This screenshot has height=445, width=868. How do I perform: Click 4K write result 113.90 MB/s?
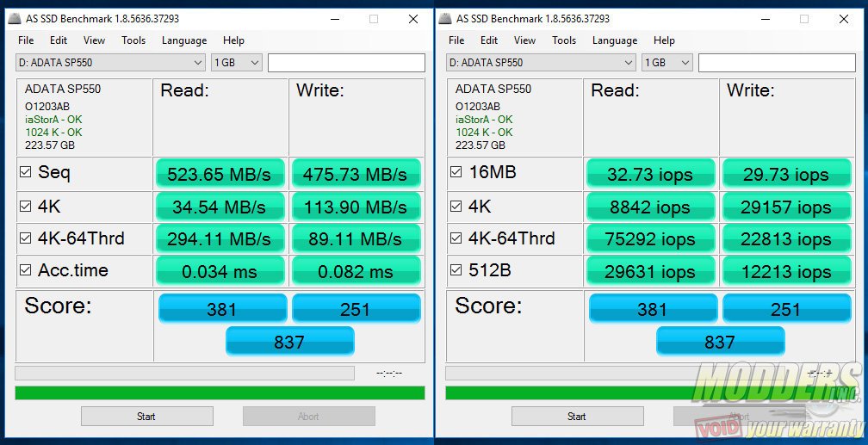coord(356,207)
